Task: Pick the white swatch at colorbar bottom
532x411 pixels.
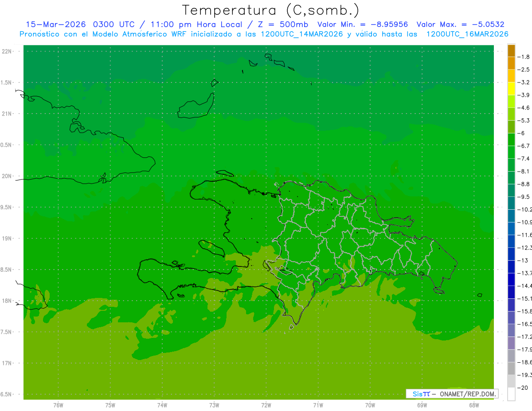Action: [x=511, y=394]
